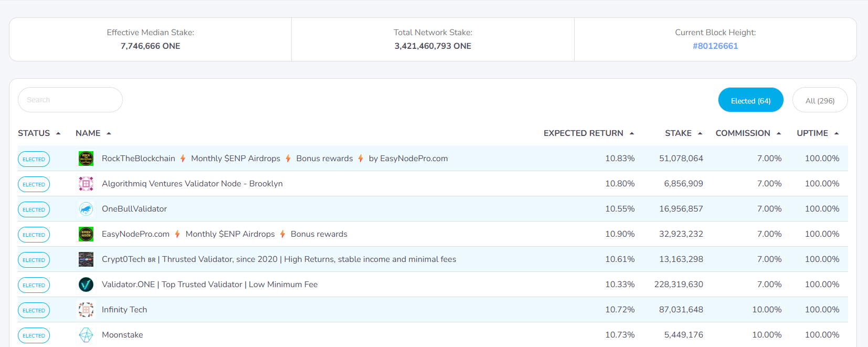868x347 pixels.
Task: Open current block height #80126661 link
Action: point(715,46)
